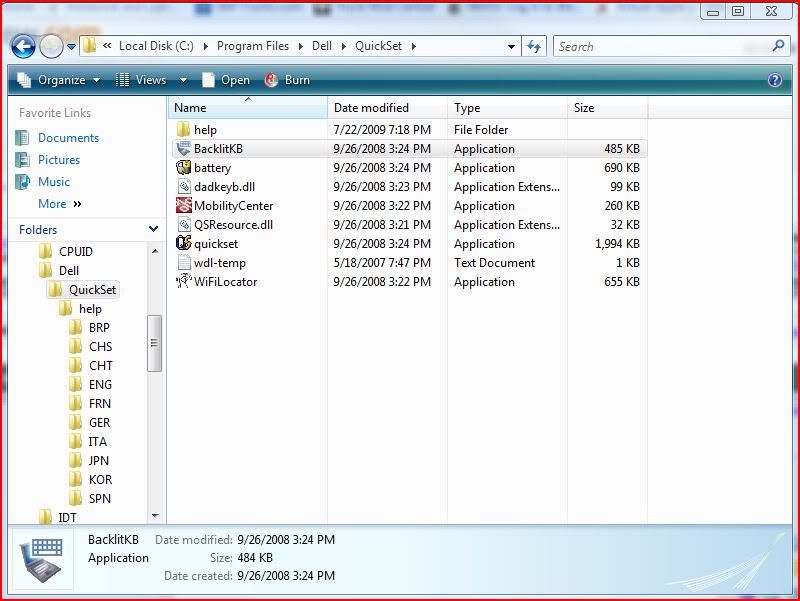Click the Music favorite link icon
Screen dimensions: 800x601
click(x=22, y=182)
